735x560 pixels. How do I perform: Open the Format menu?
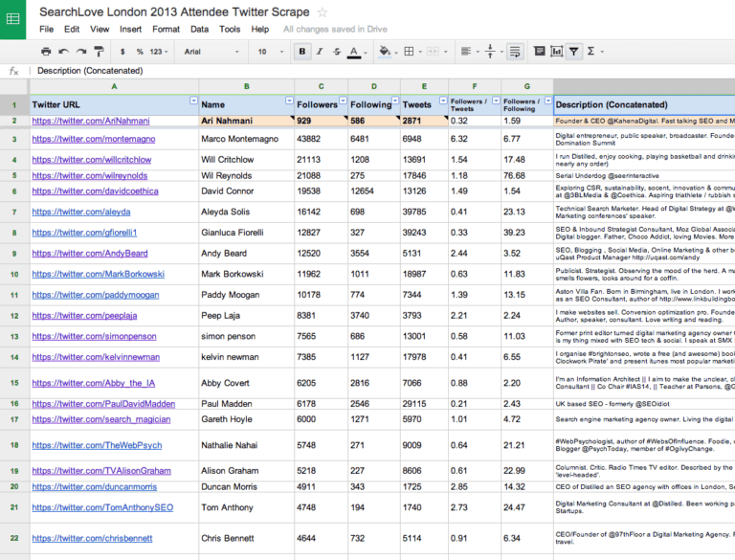[x=166, y=29]
